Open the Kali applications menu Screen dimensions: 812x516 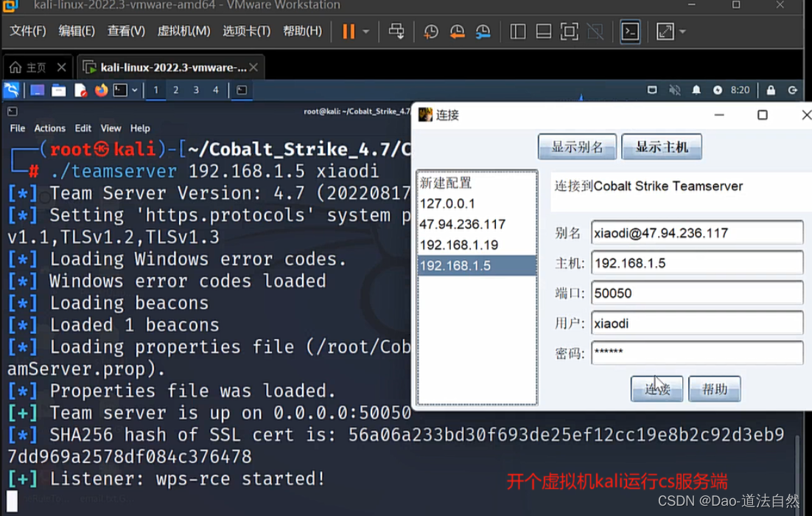[11, 90]
